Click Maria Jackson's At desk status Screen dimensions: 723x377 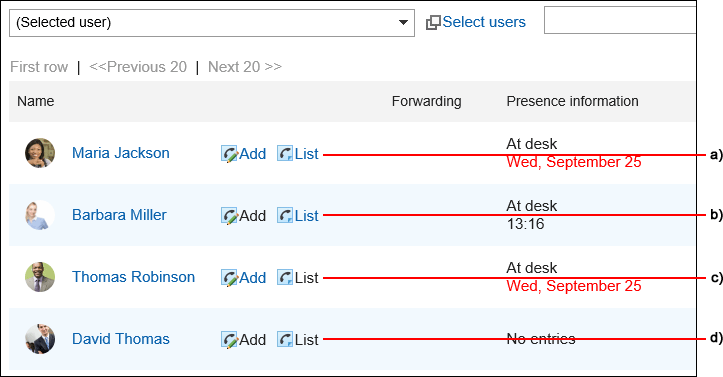click(532, 144)
